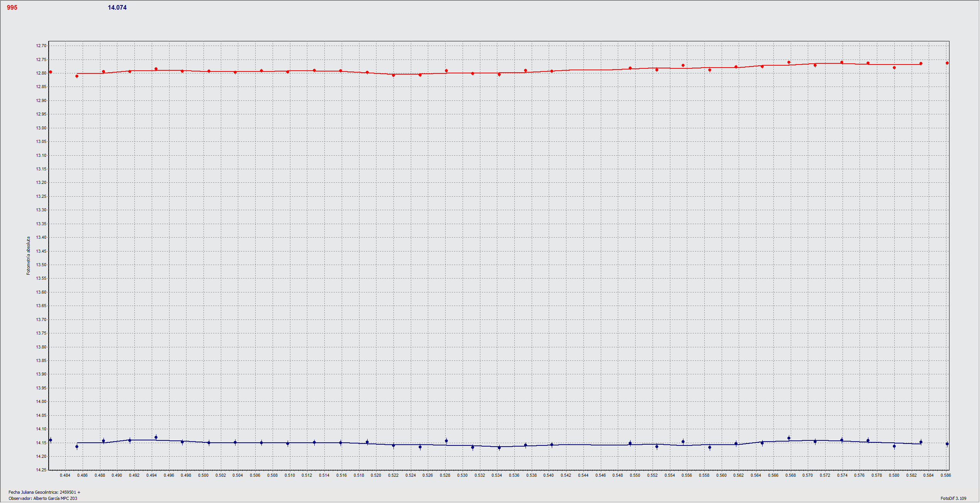Click the 13.50 y-axis tick label
980x503 pixels.
coord(41,265)
